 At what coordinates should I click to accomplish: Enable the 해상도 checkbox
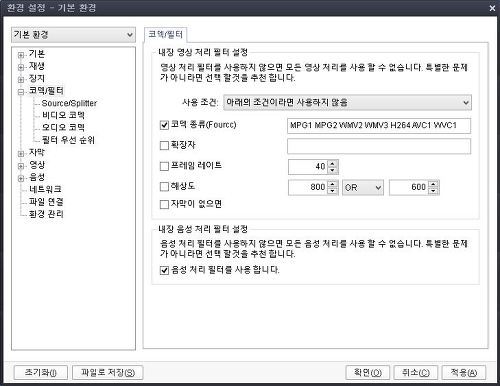tap(164, 187)
